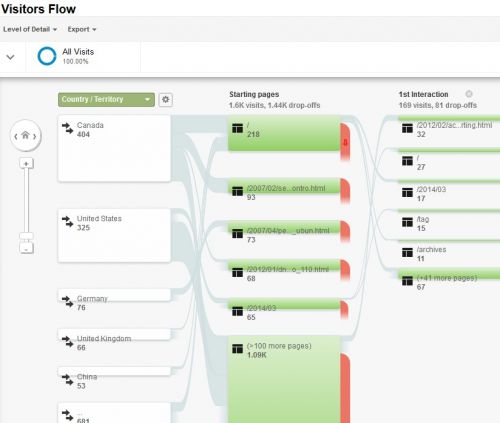Click the red drop-off bar on the / page
Screen dimensions: 500x423
(345, 142)
